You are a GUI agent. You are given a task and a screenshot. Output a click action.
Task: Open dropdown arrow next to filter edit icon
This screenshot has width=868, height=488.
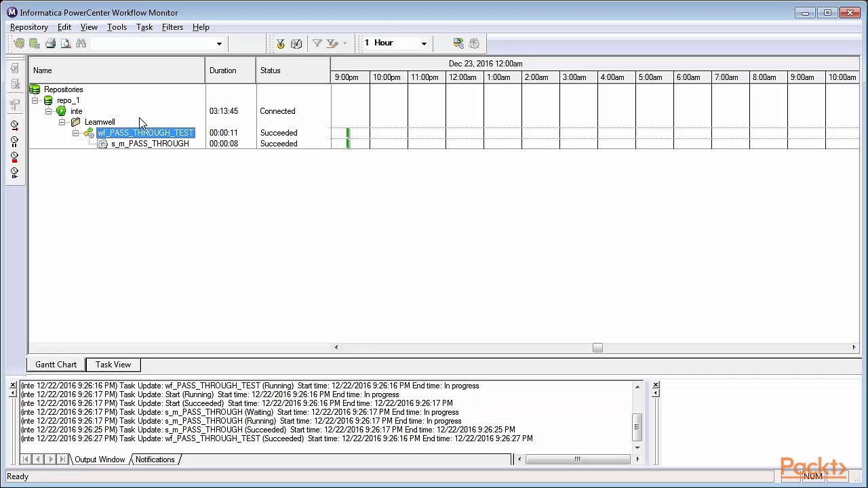[344, 43]
